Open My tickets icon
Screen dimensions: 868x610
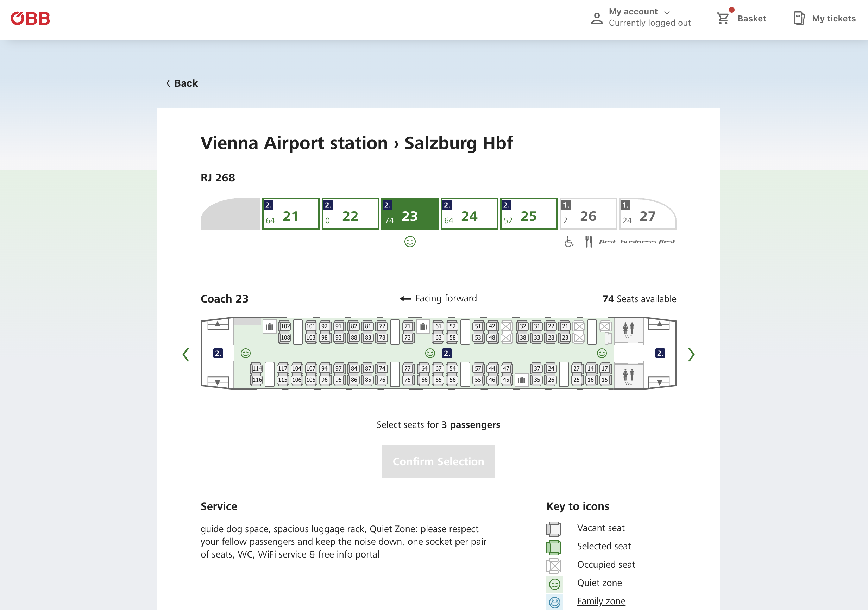pyautogui.click(x=799, y=18)
